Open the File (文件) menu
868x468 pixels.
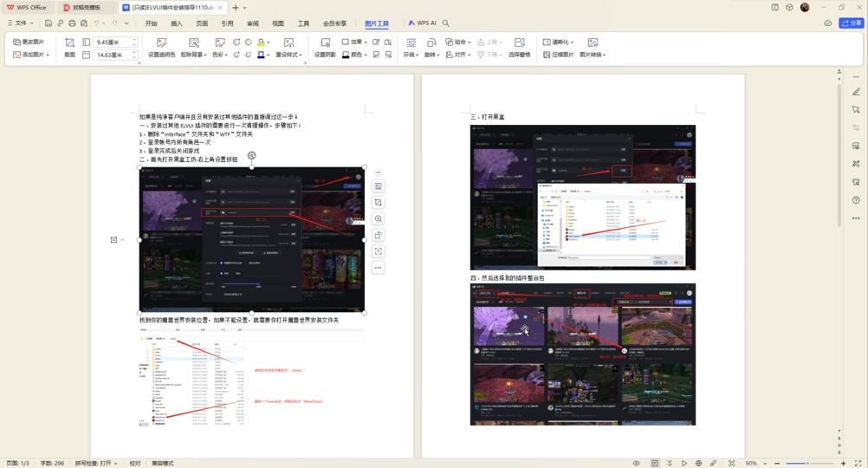pyautogui.click(x=21, y=23)
